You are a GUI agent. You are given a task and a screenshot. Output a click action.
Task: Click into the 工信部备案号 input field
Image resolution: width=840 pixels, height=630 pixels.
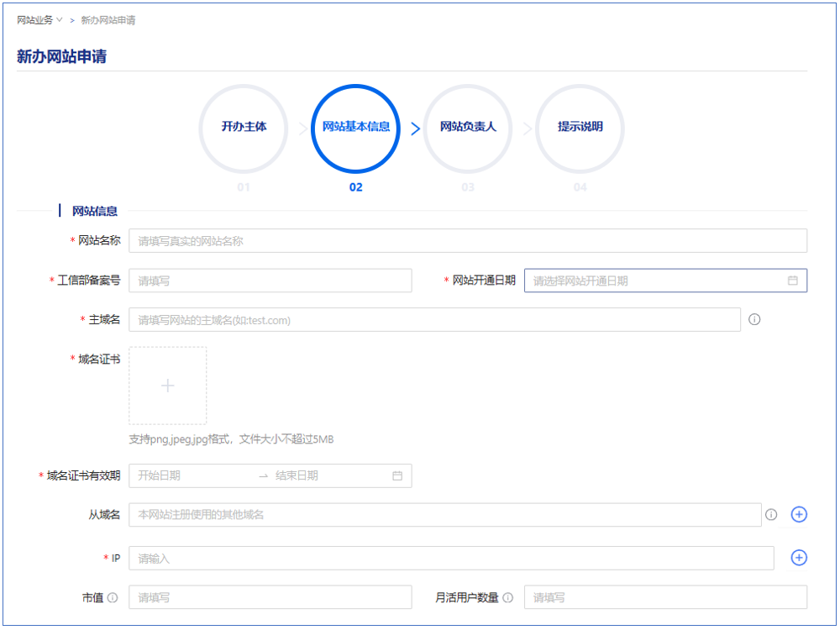(x=270, y=281)
